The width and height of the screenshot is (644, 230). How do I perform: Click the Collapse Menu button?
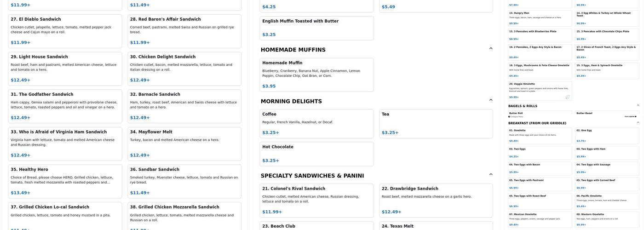click(516, 116)
